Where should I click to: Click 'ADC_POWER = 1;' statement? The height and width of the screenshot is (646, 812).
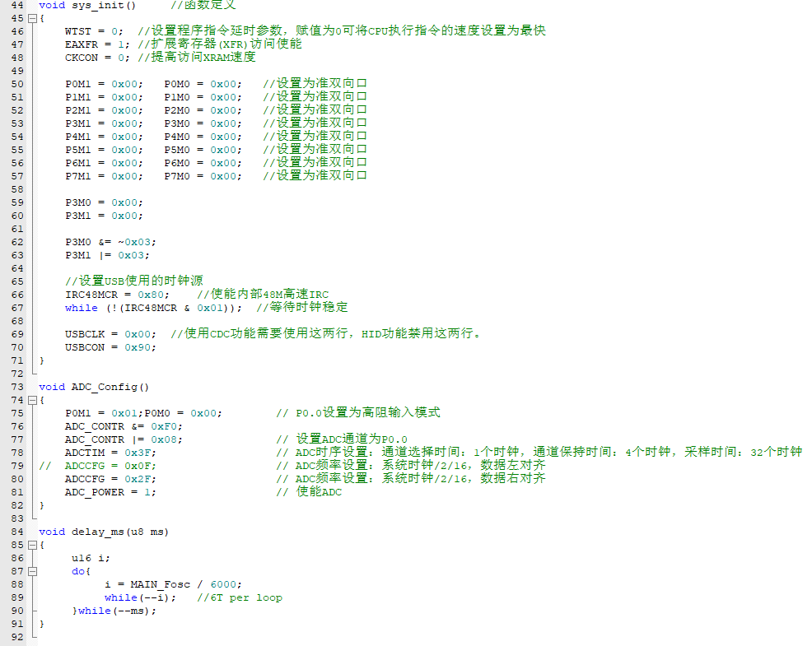110,493
